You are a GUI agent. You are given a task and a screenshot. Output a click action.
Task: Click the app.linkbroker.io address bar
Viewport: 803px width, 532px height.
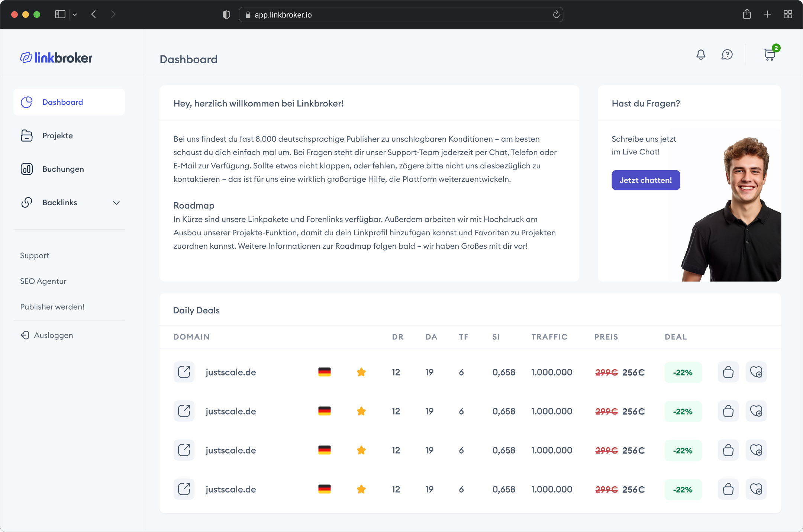pos(401,15)
